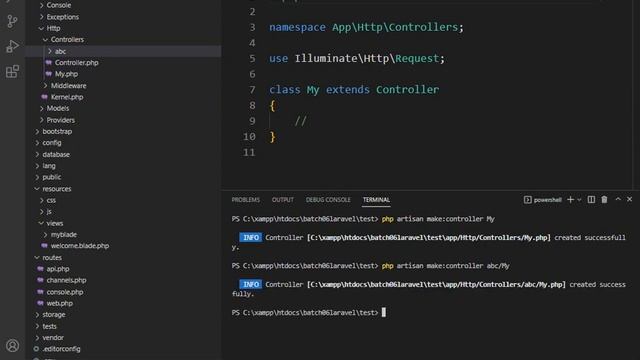This screenshot has width=640, height=360.
Task: Collapse the views folder
Action: coord(41,223)
